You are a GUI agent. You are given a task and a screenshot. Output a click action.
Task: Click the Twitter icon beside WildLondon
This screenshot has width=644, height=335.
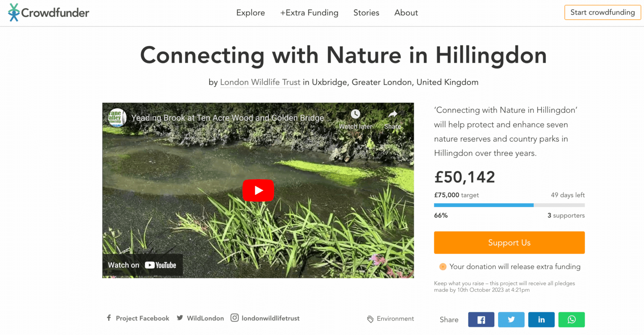click(179, 318)
